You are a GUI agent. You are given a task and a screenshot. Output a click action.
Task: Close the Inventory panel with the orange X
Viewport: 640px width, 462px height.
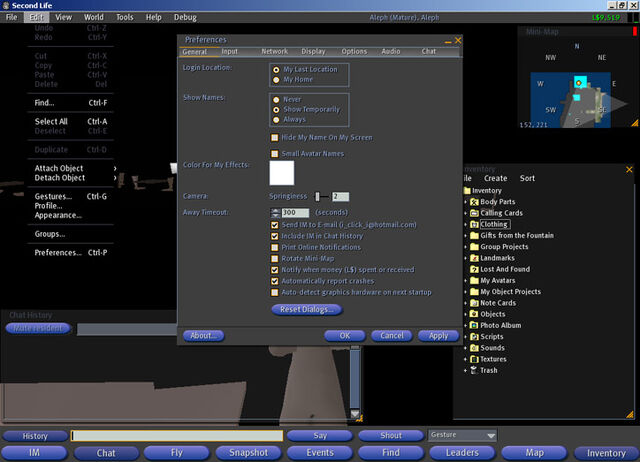pyautogui.click(x=629, y=169)
